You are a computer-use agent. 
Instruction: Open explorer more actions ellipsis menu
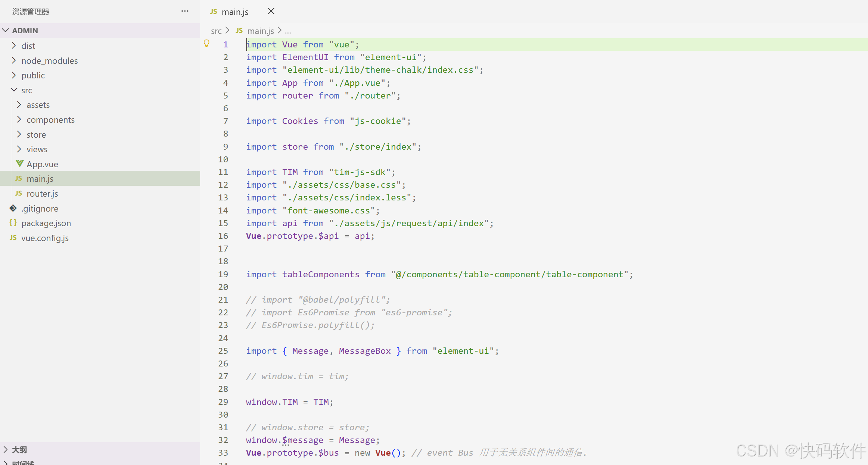pyautogui.click(x=185, y=11)
